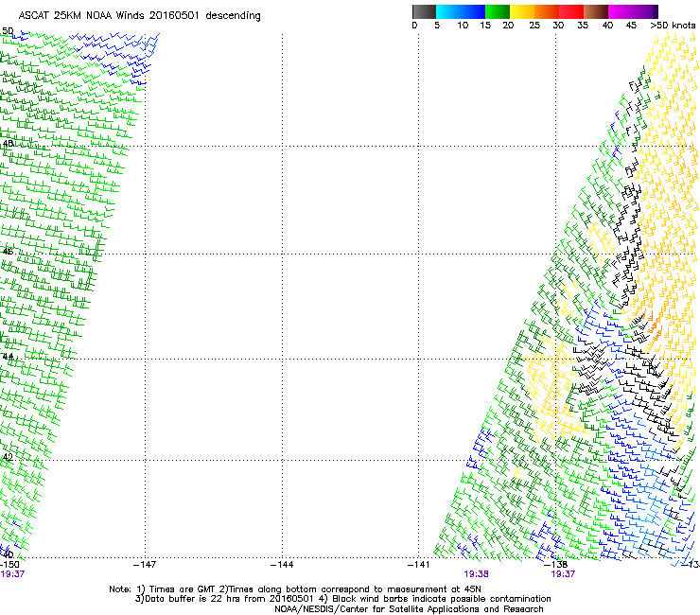Click the '19:37' timestamp below -150
Image resolution: width=700 pixels, height=615 pixels.
click(12, 574)
